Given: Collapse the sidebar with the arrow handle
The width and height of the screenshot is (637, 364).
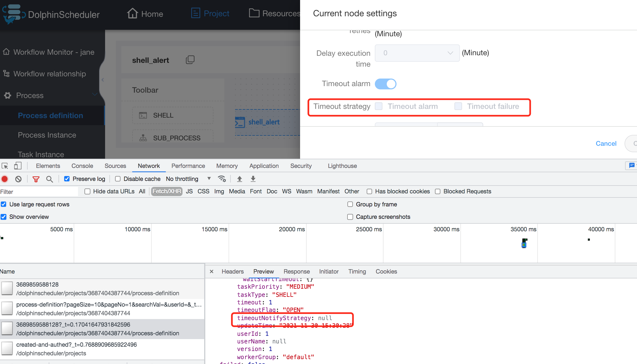Looking at the screenshot, I should click(x=103, y=80).
